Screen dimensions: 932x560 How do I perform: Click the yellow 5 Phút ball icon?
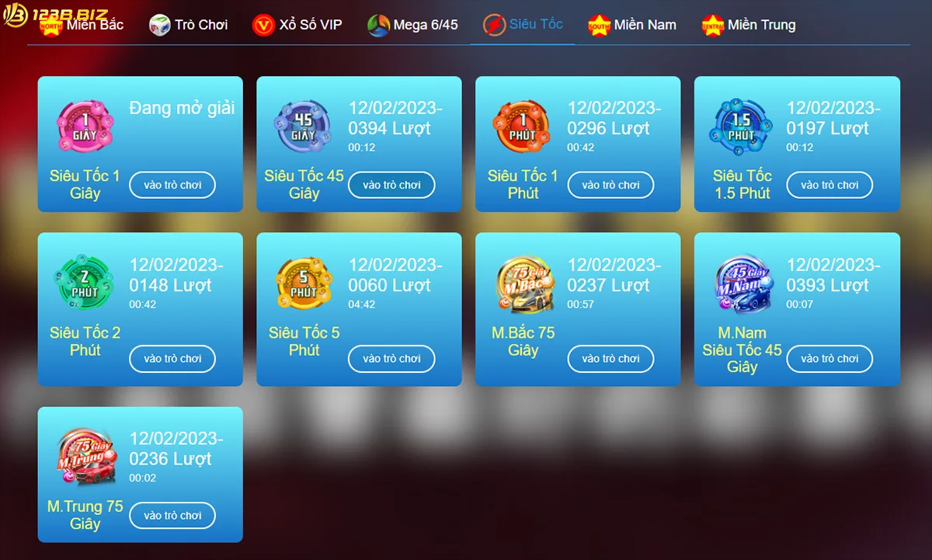304,283
